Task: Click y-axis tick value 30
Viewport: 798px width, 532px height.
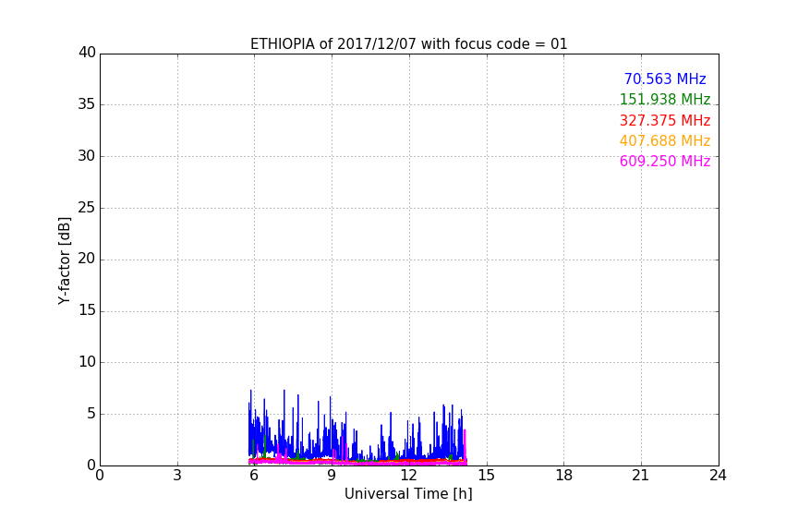Action: coord(87,156)
